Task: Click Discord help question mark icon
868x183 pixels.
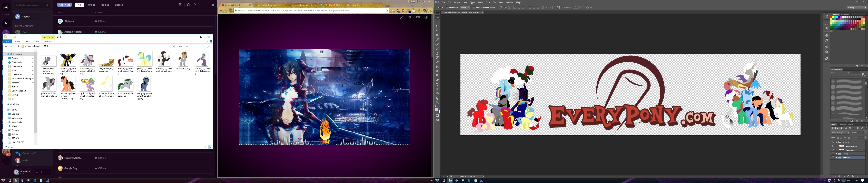Action: coord(195,5)
